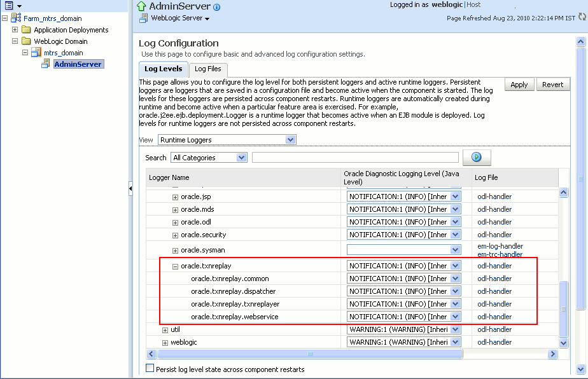Select AdminServer in the navigation tree
Viewport: 588px width, 379px height.
coord(78,64)
